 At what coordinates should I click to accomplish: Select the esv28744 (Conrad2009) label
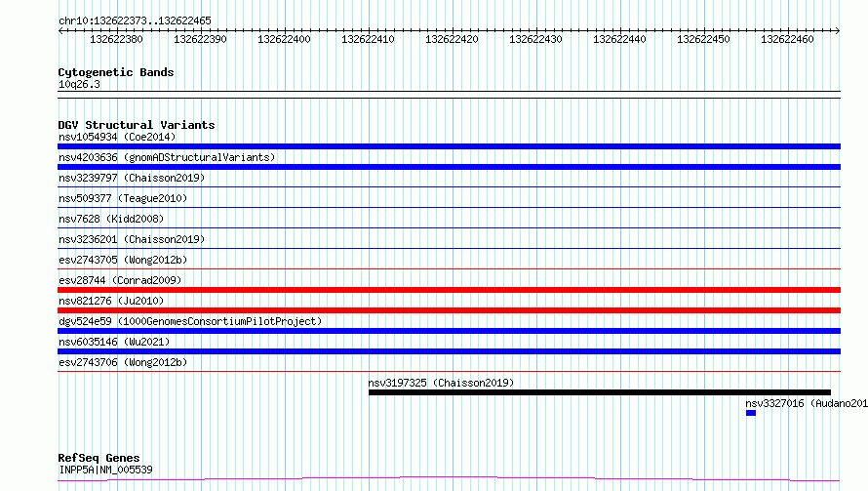point(120,280)
